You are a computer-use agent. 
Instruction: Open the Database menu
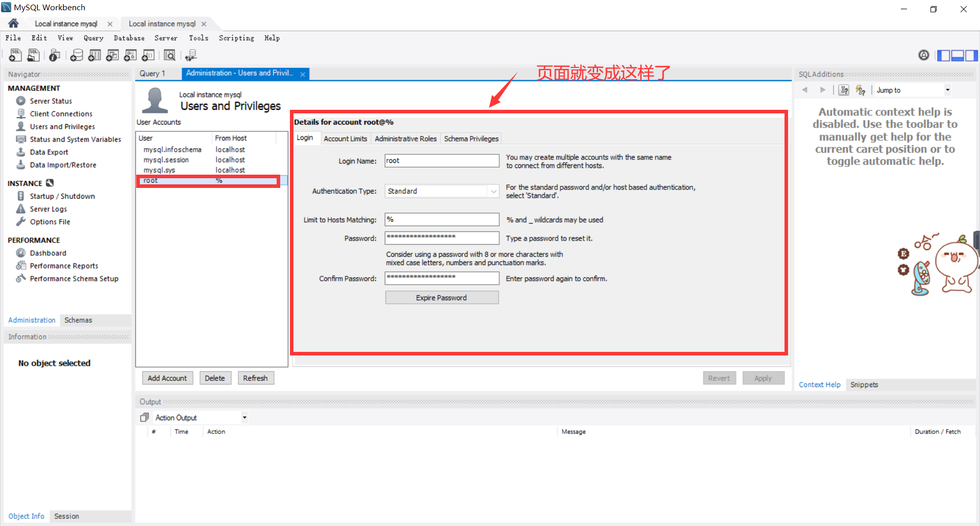click(129, 38)
